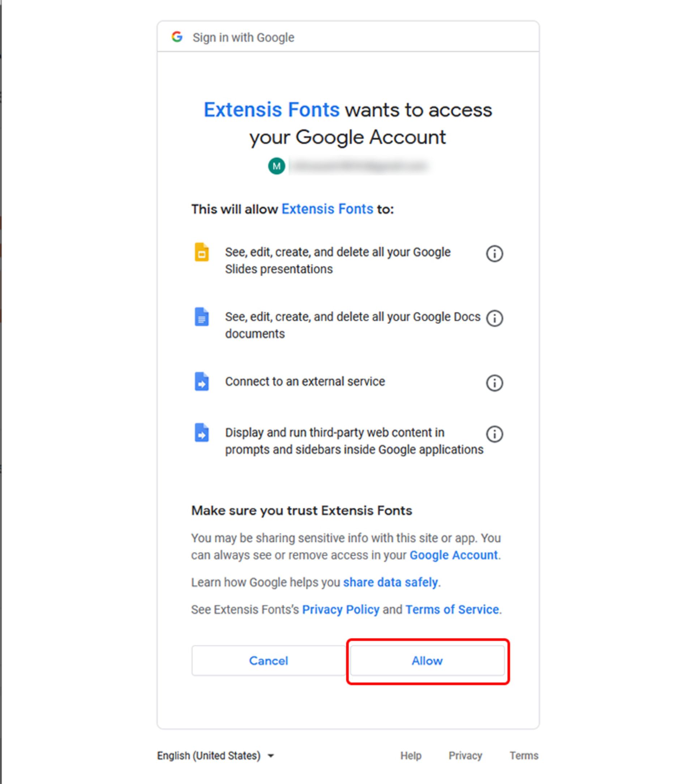This screenshot has height=784, width=694.
Task: Click the green M account avatar
Action: [276, 166]
